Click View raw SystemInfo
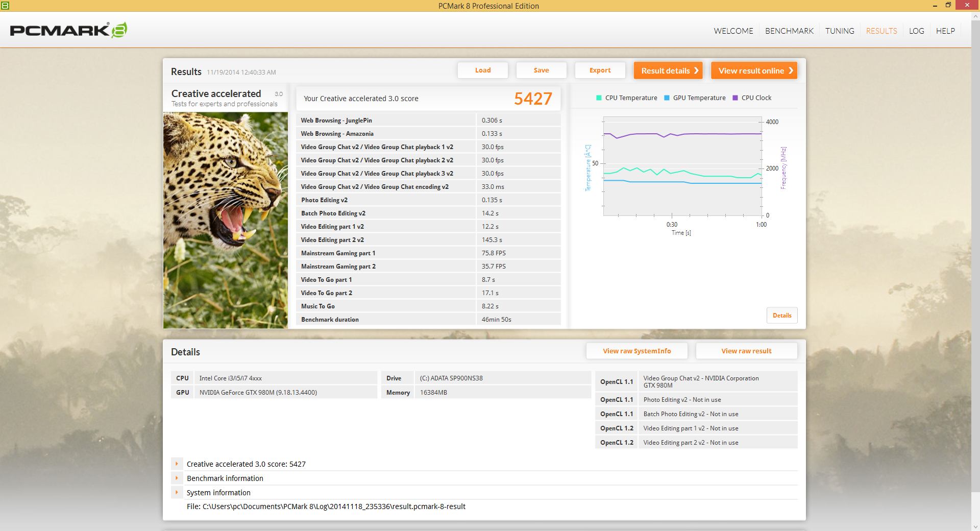 point(637,351)
